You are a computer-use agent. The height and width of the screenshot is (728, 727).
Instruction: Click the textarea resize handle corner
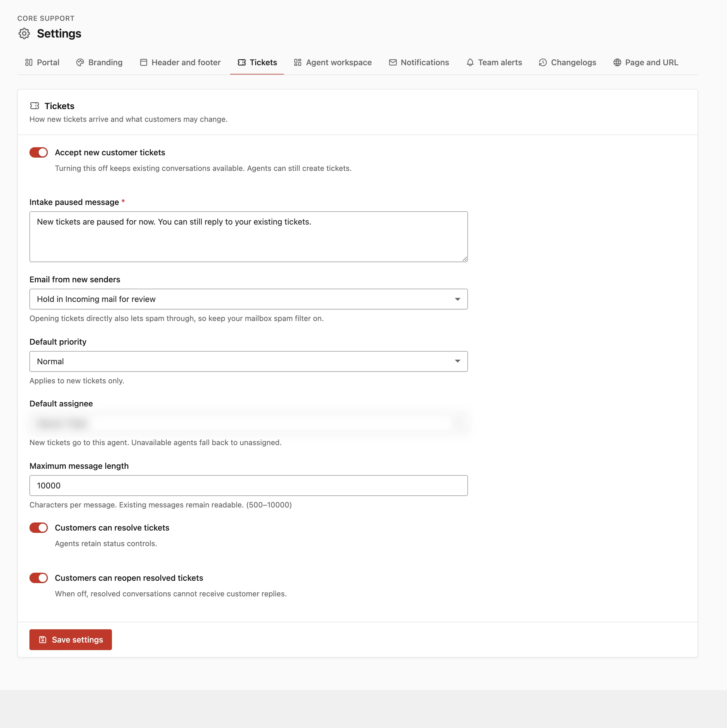tap(465, 259)
